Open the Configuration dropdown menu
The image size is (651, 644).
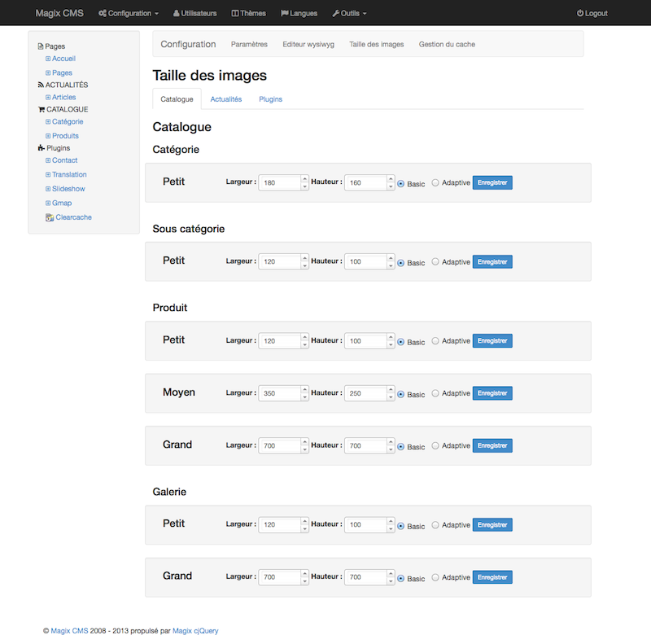pos(129,13)
